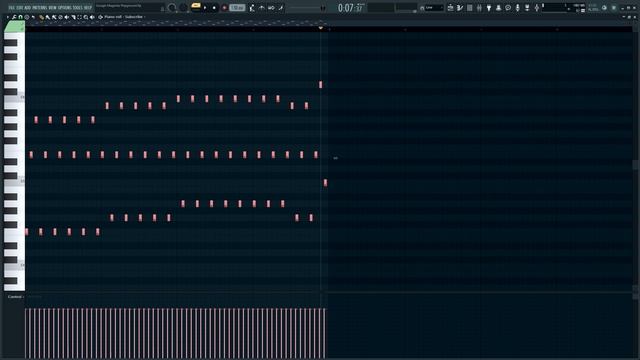The width and height of the screenshot is (640, 360).
Task: Toggle the magnet snap-to-grid option
Action: click(20, 17)
